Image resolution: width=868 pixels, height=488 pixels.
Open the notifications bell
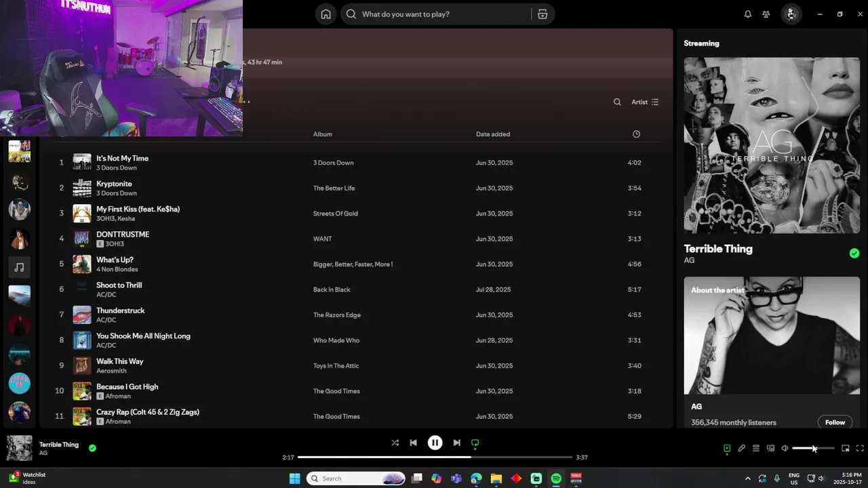point(748,14)
